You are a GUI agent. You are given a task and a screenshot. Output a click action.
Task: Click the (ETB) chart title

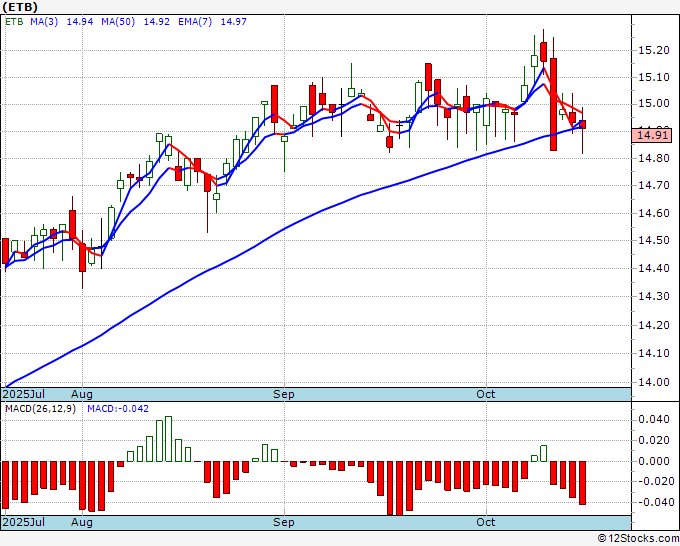tap(20, 7)
